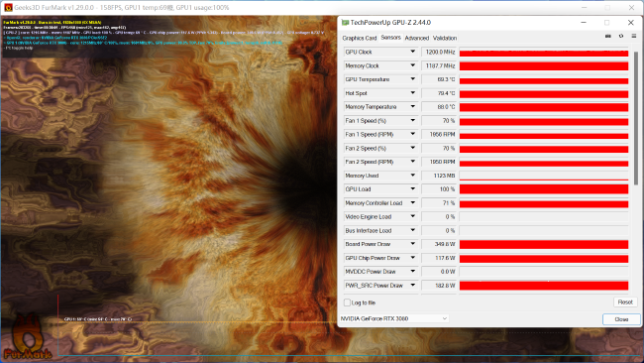Open the Fan 1 Speed (RPM) dropdown

412,134
